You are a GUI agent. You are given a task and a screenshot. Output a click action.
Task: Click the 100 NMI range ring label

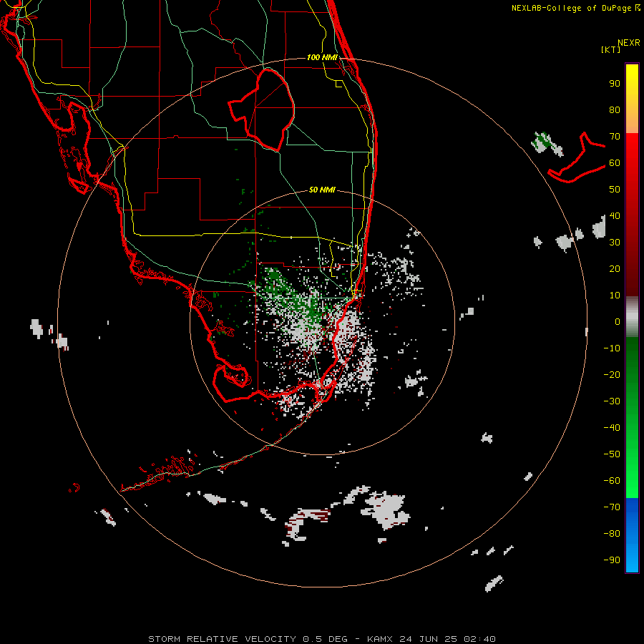(322, 57)
